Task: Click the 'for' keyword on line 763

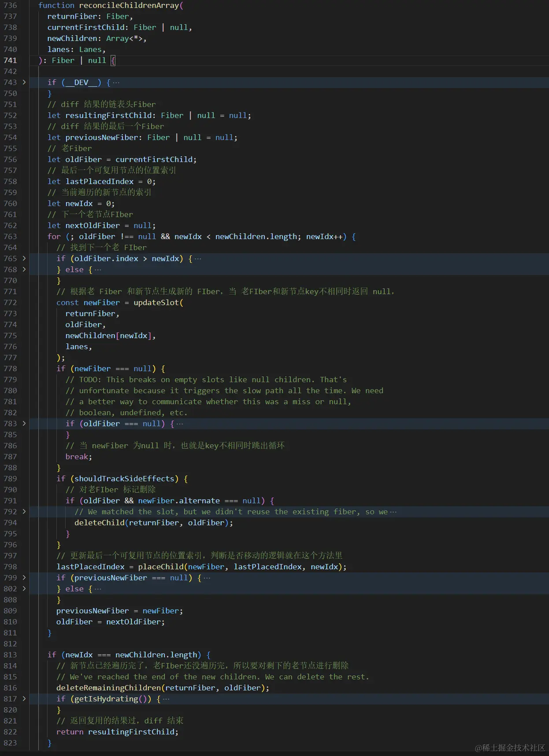Action: tap(54, 236)
